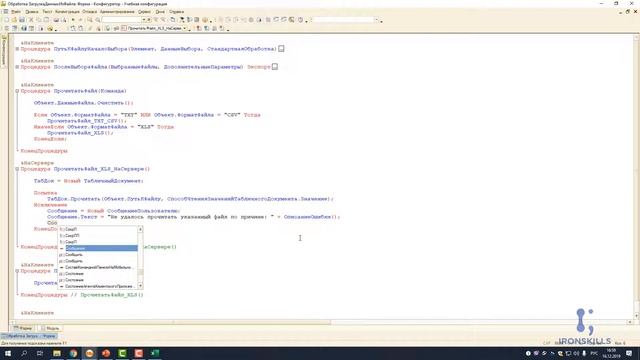Switch to the Модуль tab at bottom
The image size is (640, 360).
50,328
